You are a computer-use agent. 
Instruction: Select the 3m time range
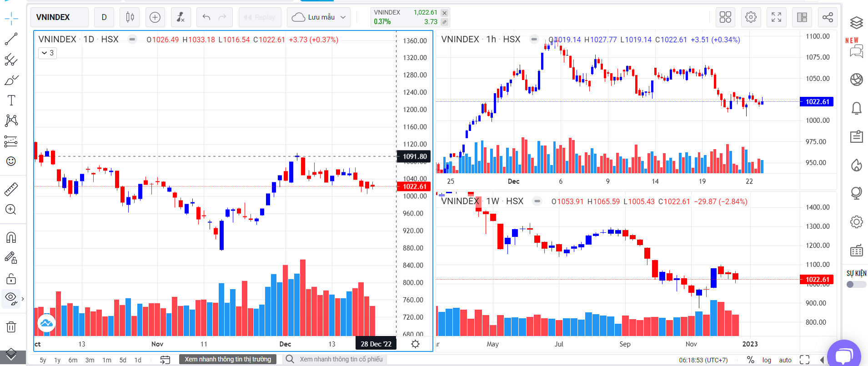click(90, 360)
